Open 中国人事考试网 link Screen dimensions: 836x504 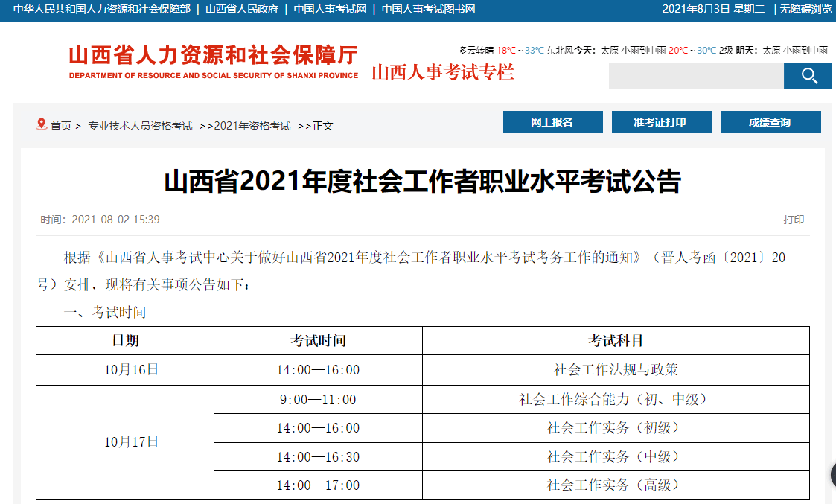pyautogui.click(x=330, y=9)
